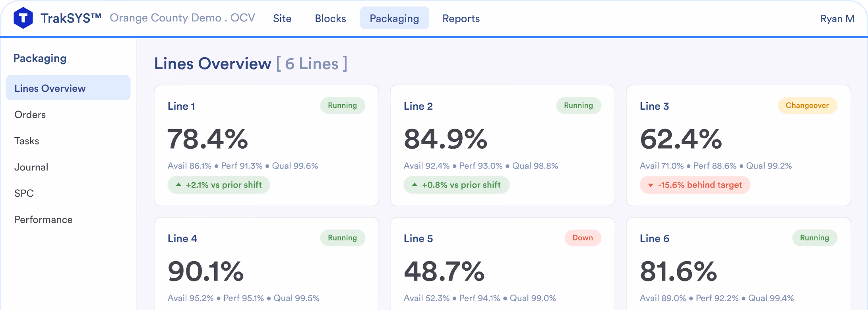Viewport: 868px width, 310px height.
Task: Click Avail 71.0% on Line 3
Action: [x=662, y=166]
